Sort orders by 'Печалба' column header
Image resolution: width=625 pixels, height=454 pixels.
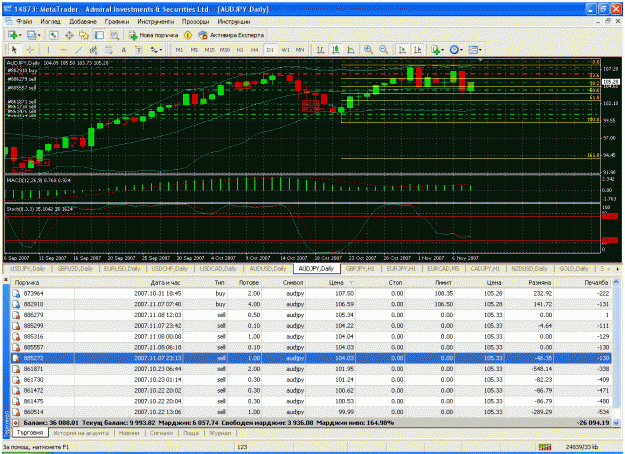point(596,283)
